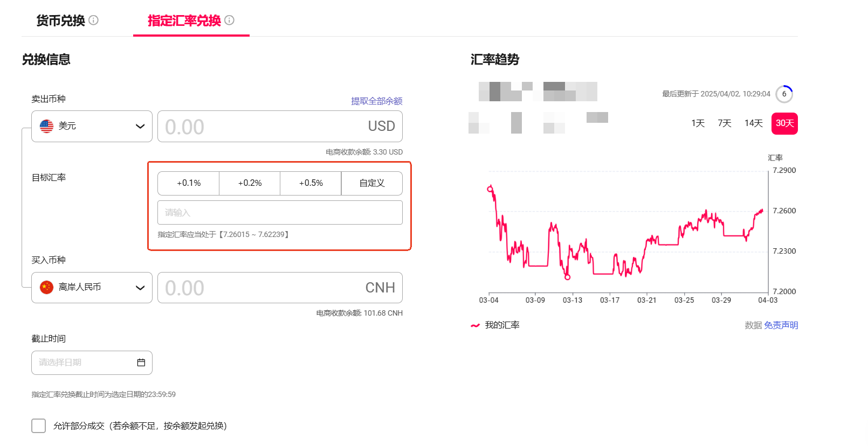
Task: Click the refresh countdown circle
Action: pyautogui.click(x=784, y=94)
